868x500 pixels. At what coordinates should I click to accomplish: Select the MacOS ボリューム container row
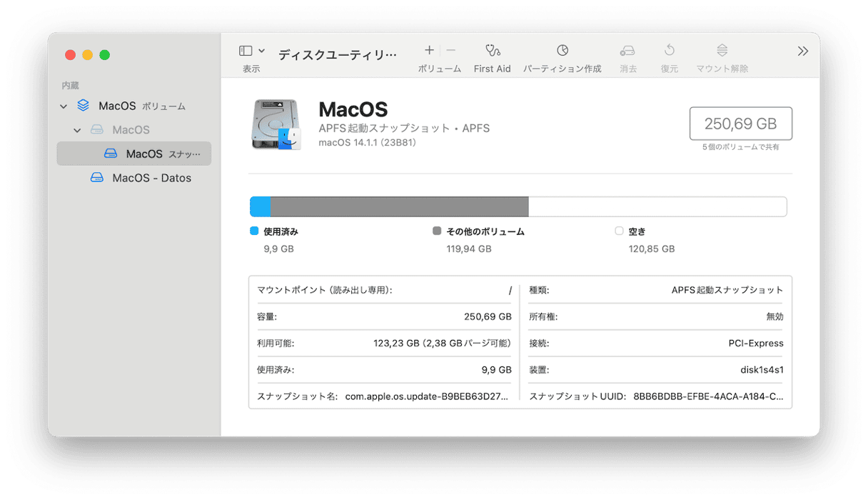[134, 106]
